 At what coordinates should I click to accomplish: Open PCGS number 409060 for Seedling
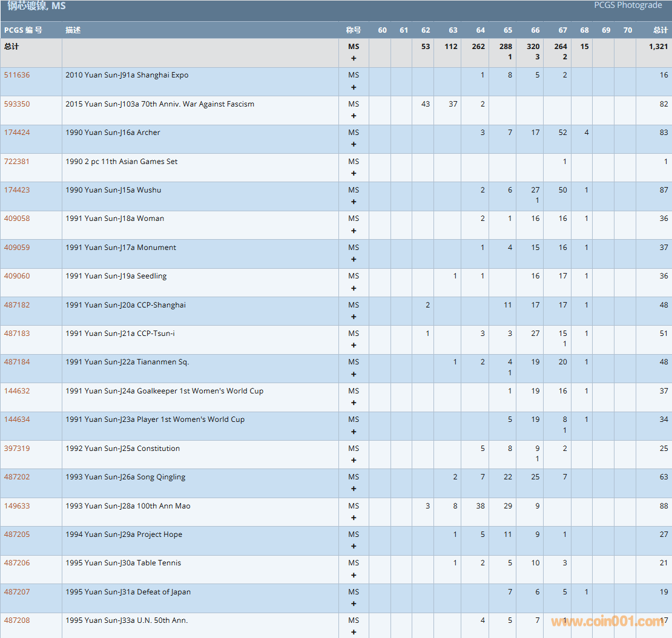point(17,276)
